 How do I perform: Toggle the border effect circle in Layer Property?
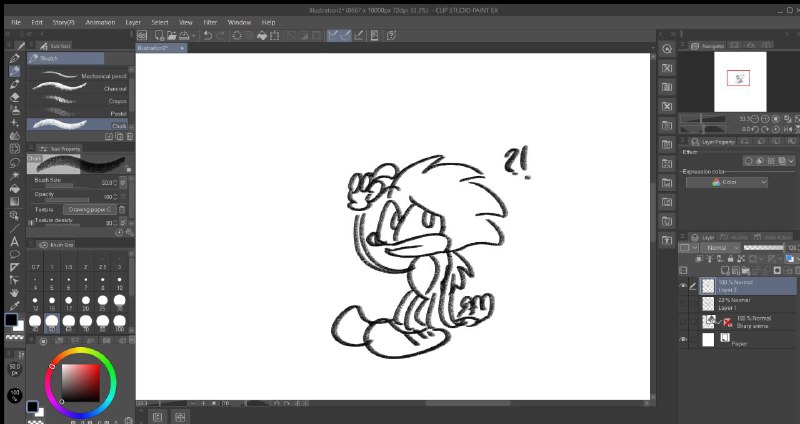pyautogui.click(x=748, y=161)
